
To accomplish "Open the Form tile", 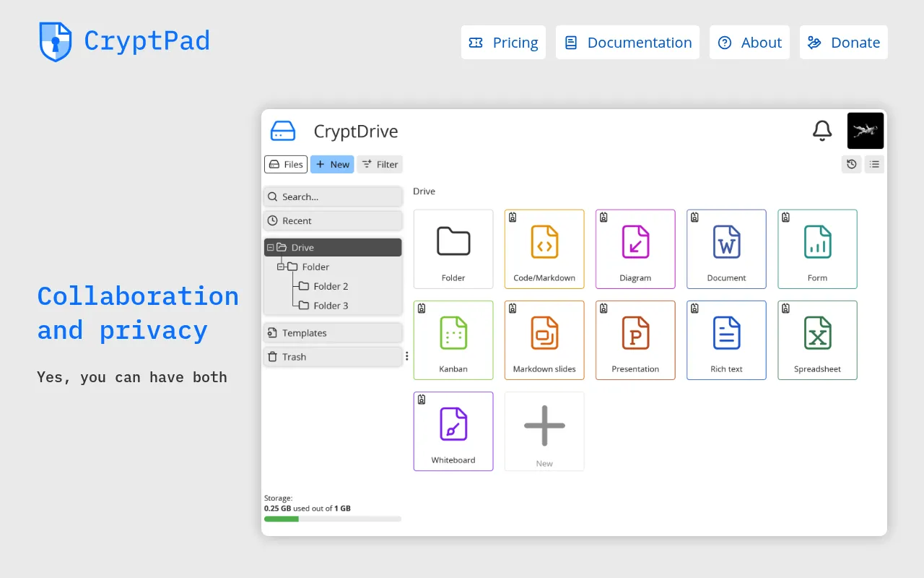I will [817, 249].
